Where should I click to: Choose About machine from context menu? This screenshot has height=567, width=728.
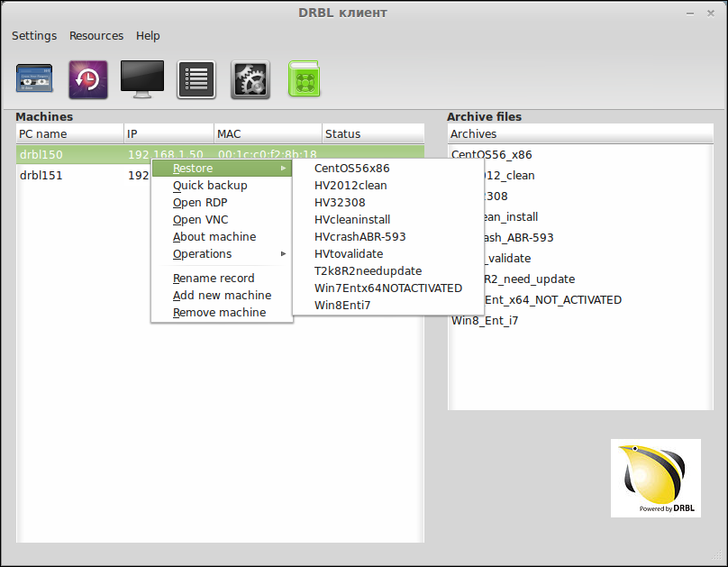coord(222,237)
